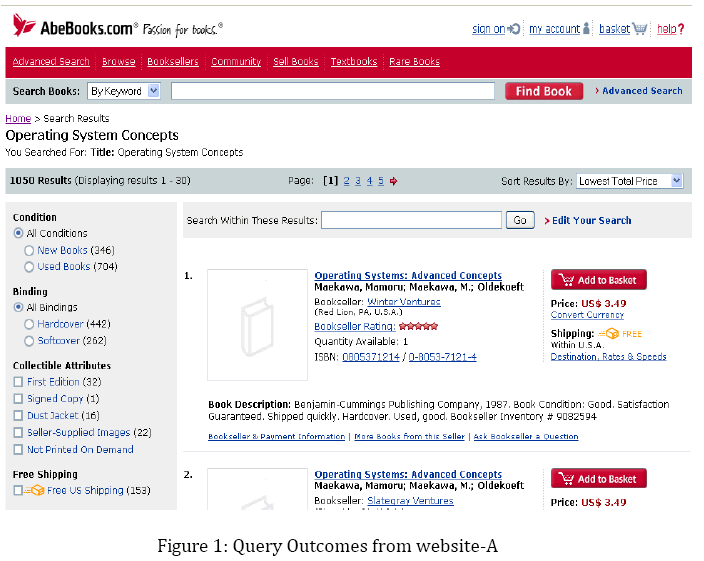This screenshot has height=561, width=704.
Task: Click the my account person icon
Action: coord(586,29)
